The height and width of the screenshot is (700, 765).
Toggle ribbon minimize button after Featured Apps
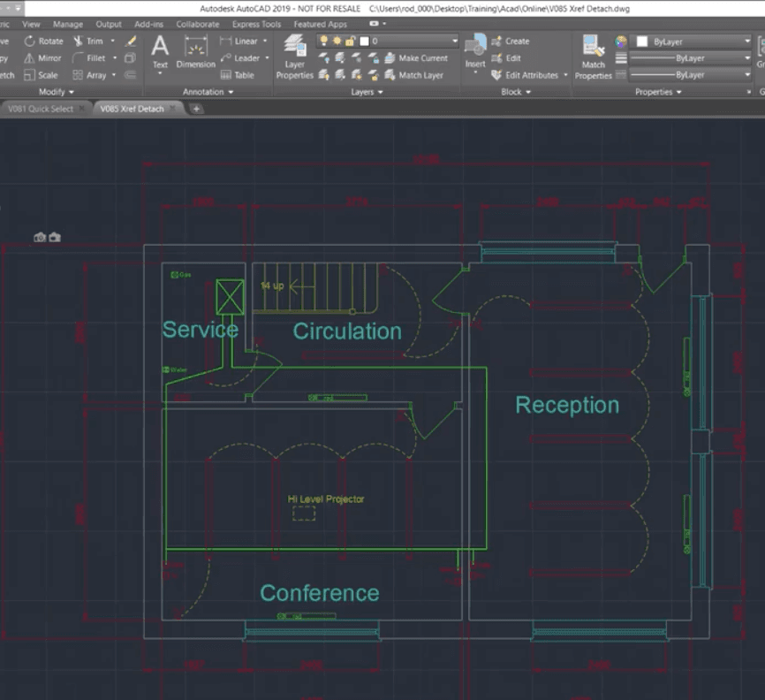pyautogui.click(x=374, y=24)
